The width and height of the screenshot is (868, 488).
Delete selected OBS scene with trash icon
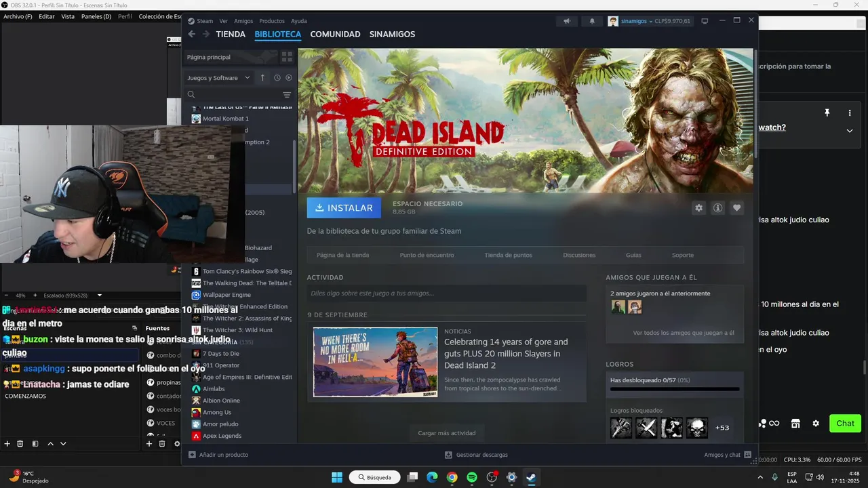tap(20, 444)
